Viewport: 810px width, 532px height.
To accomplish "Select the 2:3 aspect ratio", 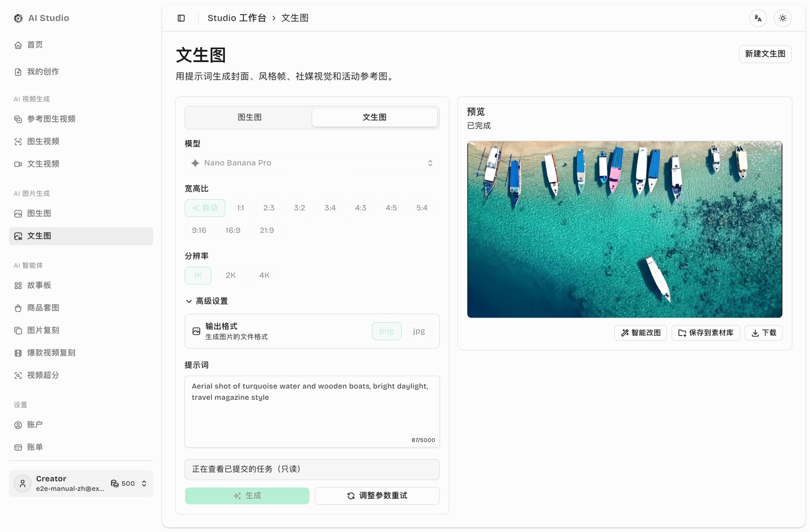I will (x=269, y=208).
